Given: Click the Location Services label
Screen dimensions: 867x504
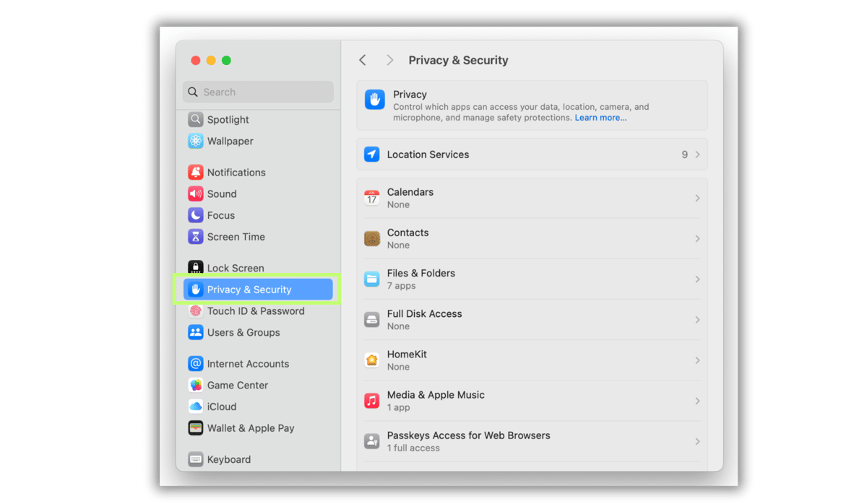Looking at the screenshot, I should coord(428,155).
